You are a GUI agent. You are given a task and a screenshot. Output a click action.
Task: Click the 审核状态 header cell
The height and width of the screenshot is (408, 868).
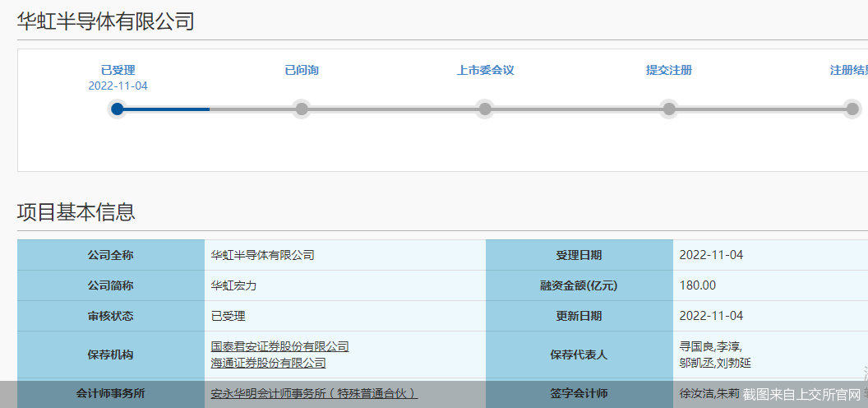tap(111, 316)
